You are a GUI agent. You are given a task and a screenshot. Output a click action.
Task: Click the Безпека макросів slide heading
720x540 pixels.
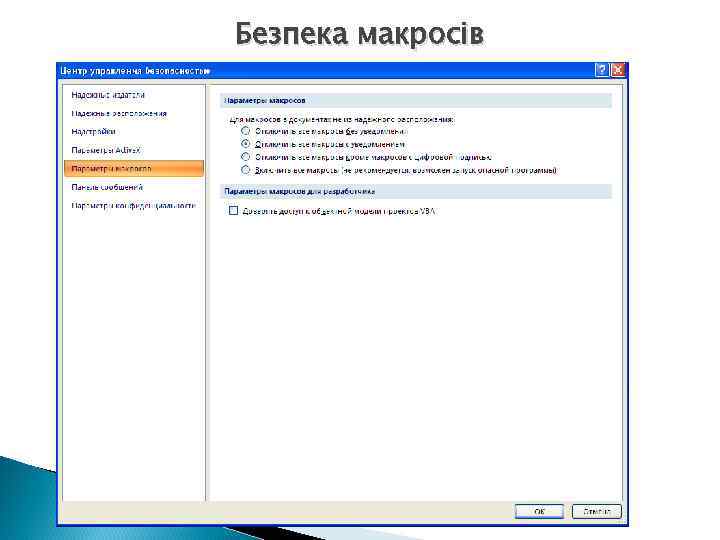tap(360, 34)
